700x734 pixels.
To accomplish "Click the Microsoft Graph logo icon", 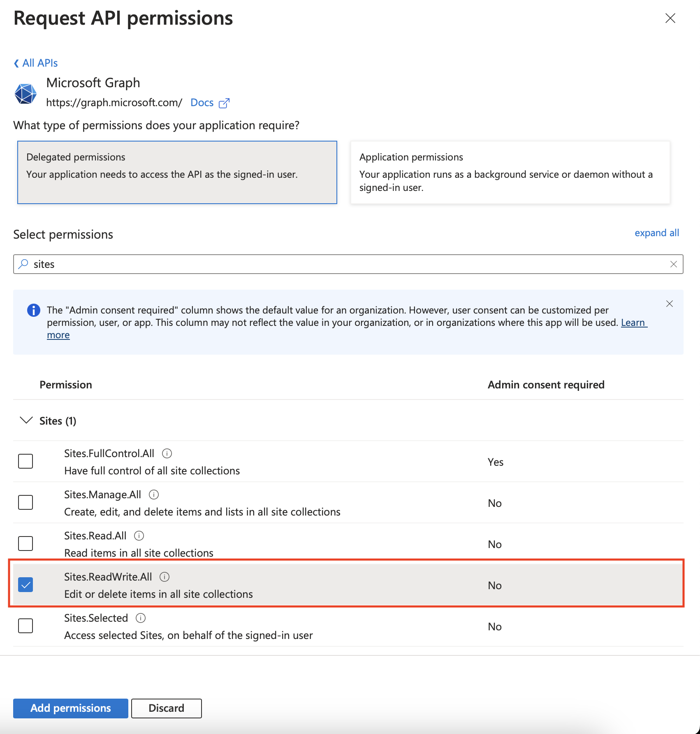I will coord(25,94).
